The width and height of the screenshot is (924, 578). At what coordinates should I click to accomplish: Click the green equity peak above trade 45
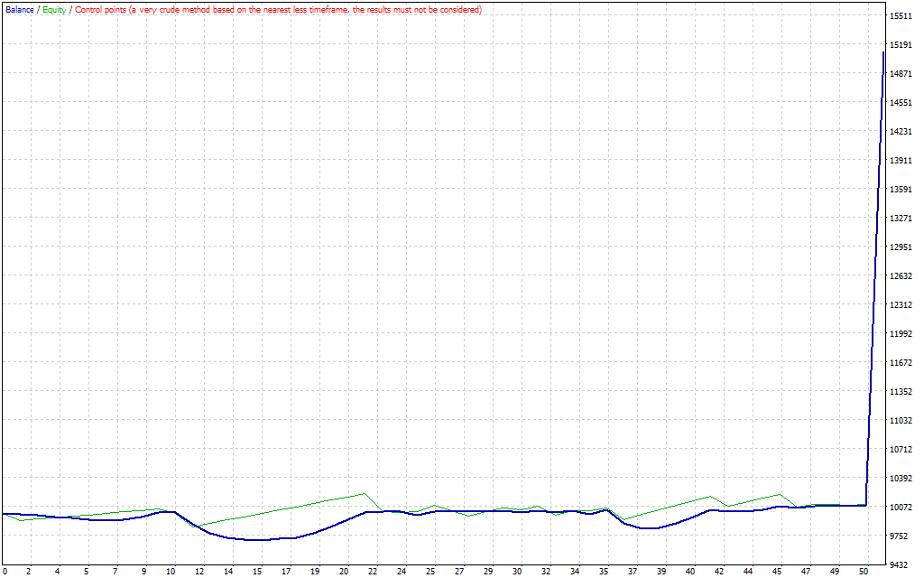click(x=779, y=494)
